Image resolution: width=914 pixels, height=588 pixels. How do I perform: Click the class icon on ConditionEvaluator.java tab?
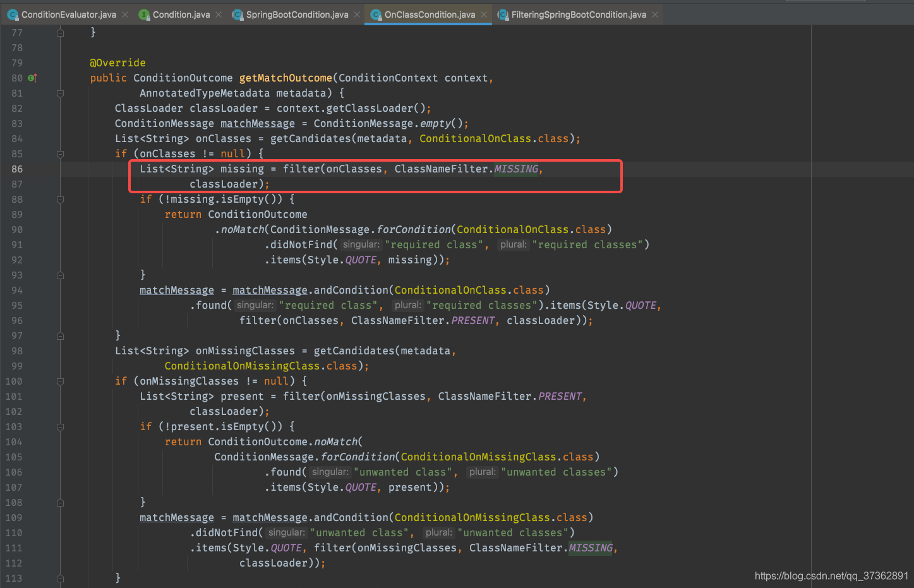click(13, 15)
